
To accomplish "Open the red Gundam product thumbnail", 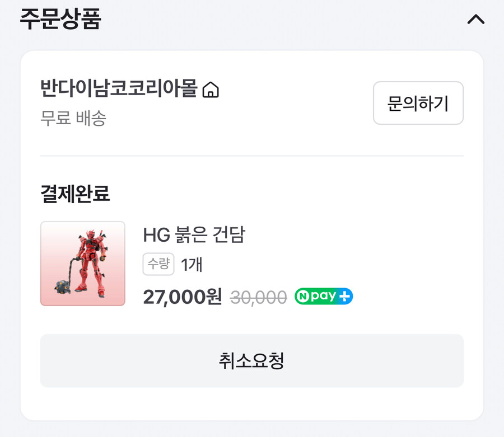I will point(83,264).
